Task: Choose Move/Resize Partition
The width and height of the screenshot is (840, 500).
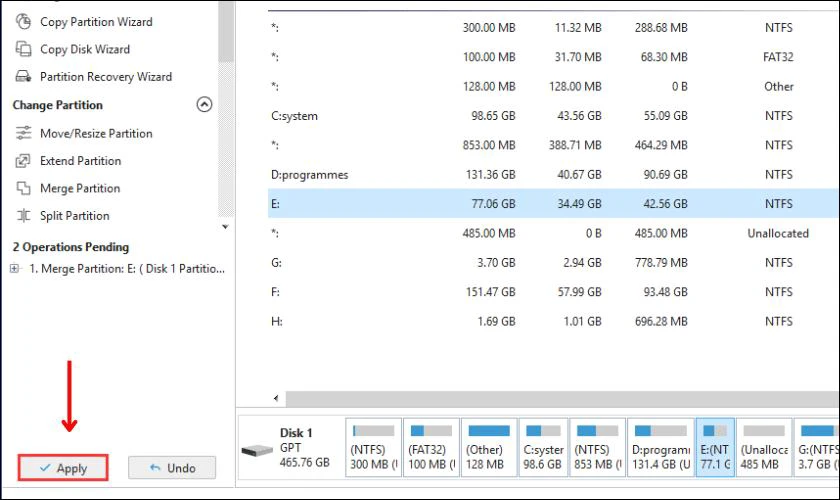Action: pyautogui.click(x=96, y=133)
